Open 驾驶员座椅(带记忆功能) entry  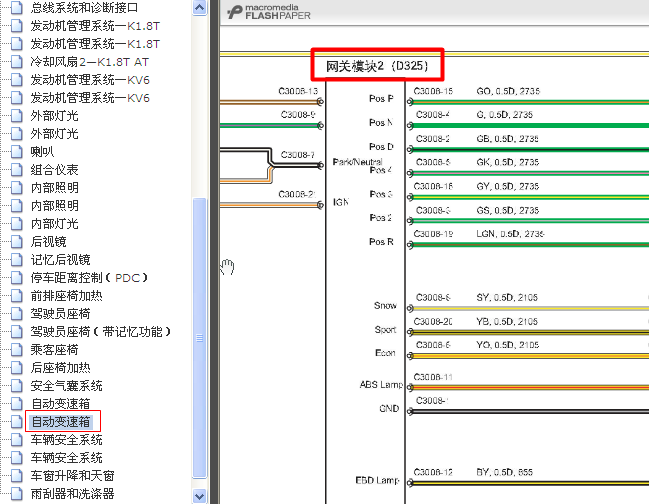coord(101,332)
